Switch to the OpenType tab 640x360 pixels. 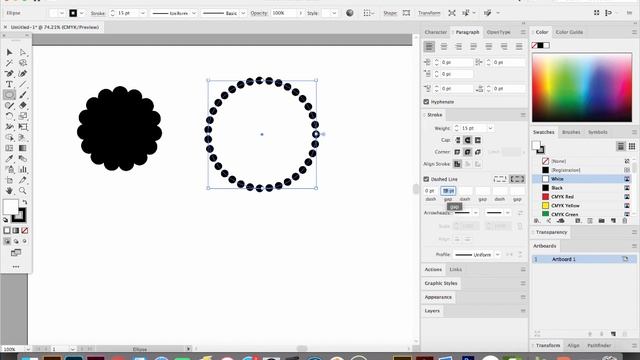[498, 32]
